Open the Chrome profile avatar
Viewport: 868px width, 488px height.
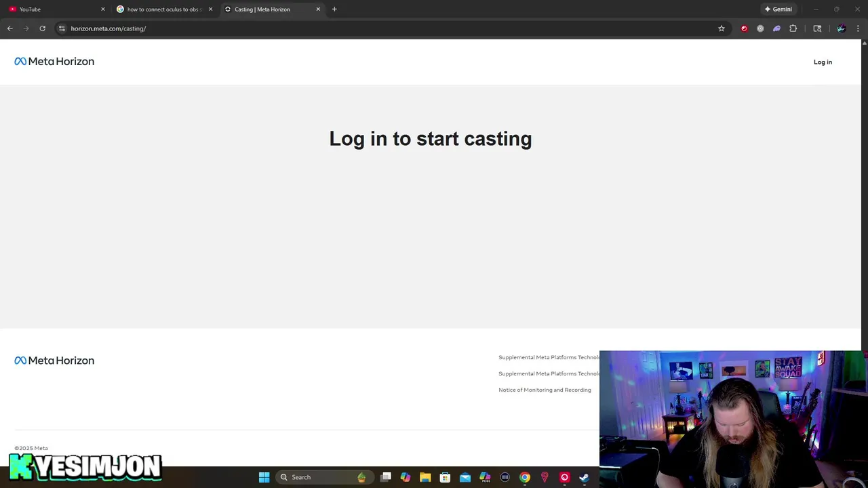(842, 28)
